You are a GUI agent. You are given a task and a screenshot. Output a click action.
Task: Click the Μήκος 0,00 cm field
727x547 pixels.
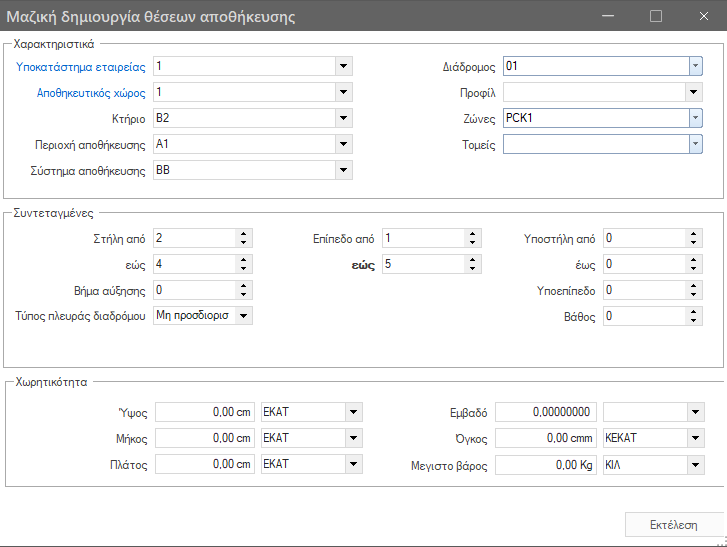205,438
